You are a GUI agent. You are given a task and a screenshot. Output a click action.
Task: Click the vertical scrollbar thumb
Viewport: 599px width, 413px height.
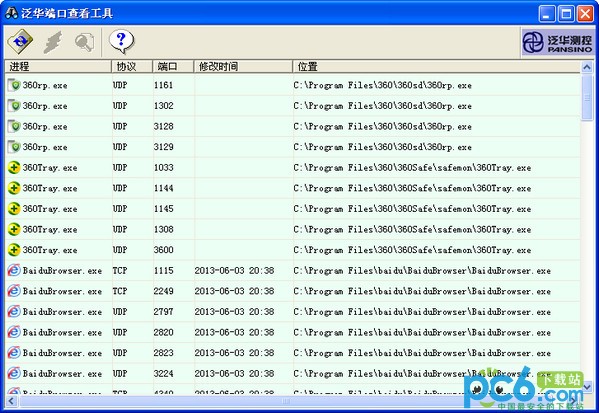[x=587, y=97]
